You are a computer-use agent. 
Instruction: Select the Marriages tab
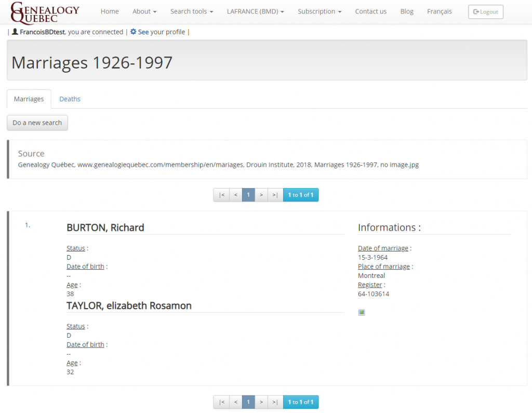pyautogui.click(x=29, y=99)
